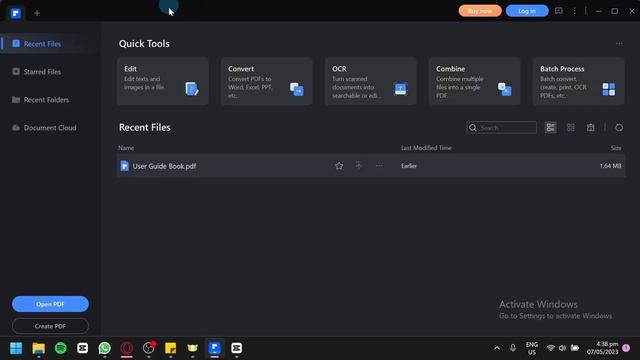640x360 pixels.
Task: Open a new tab with plus icon
Action: pyautogui.click(x=37, y=13)
